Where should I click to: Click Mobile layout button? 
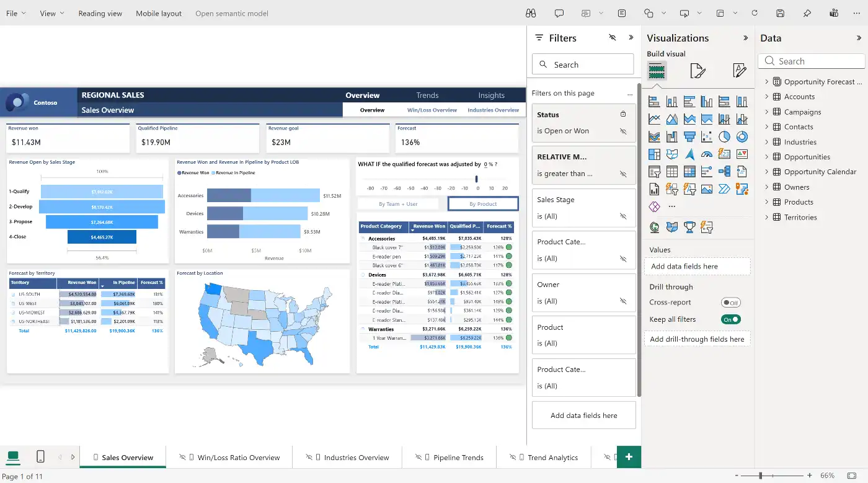(159, 13)
